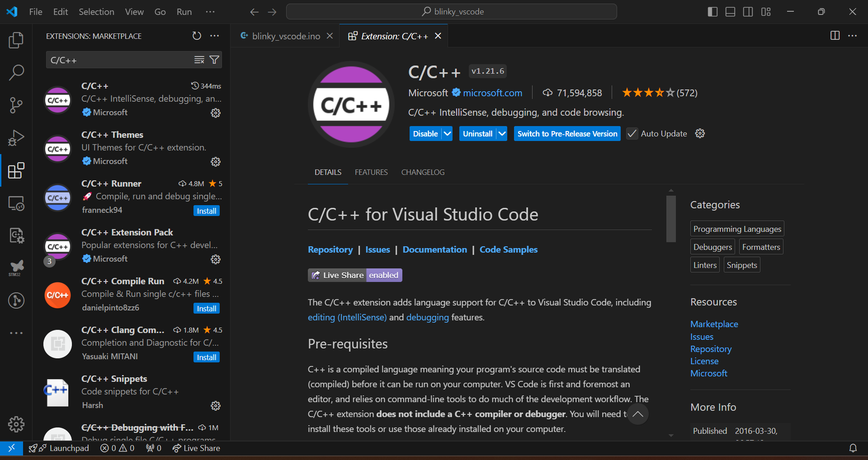The width and height of the screenshot is (868, 460).
Task: Open manage gear for C/C++ Themes
Action: click(216, 162)
